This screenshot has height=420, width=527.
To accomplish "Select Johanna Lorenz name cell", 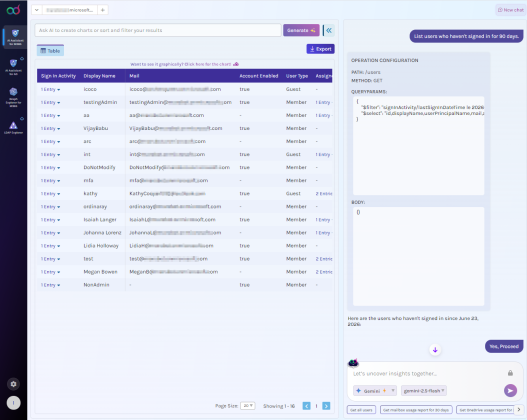I will pos(103,233).
